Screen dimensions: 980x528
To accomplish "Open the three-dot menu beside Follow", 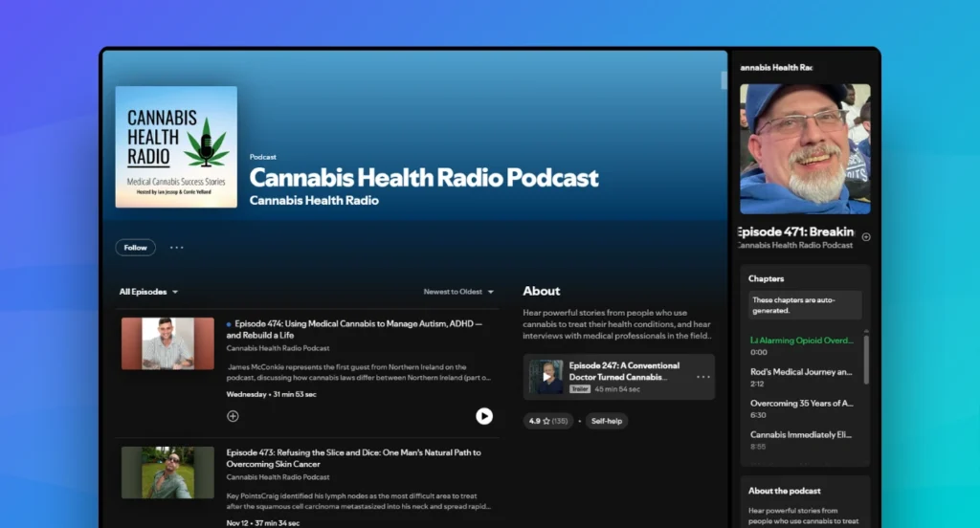I will tap(177, 248).
